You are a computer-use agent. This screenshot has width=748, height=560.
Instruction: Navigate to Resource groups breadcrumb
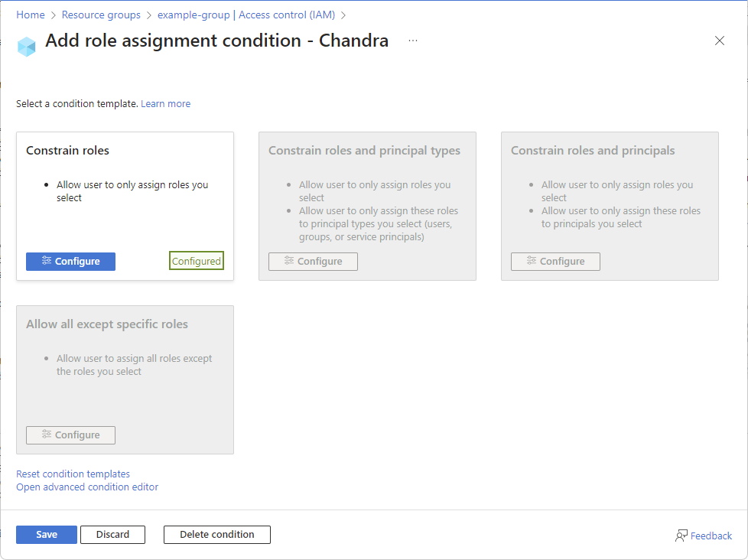pyautogui.click(x=101, y=15)
